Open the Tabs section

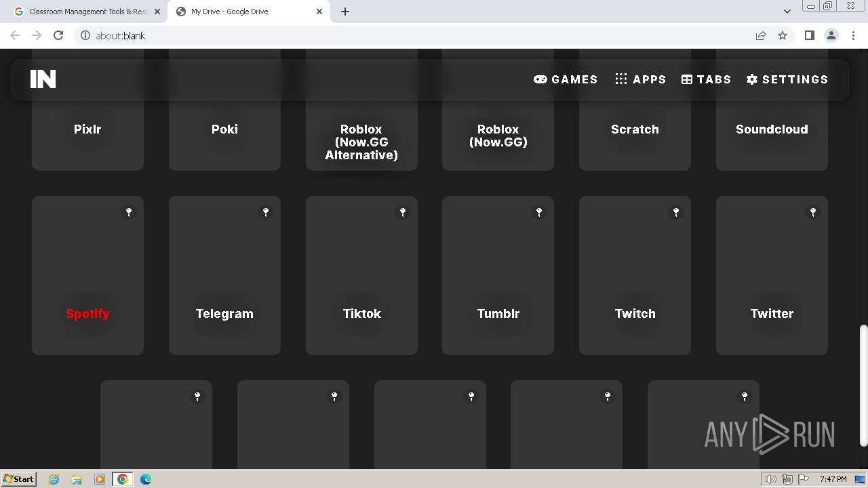click(706, 79)
